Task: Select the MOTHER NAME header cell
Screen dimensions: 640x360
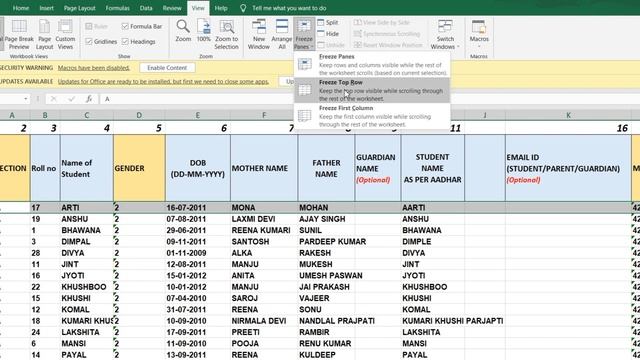Action: tap(264, 168)
